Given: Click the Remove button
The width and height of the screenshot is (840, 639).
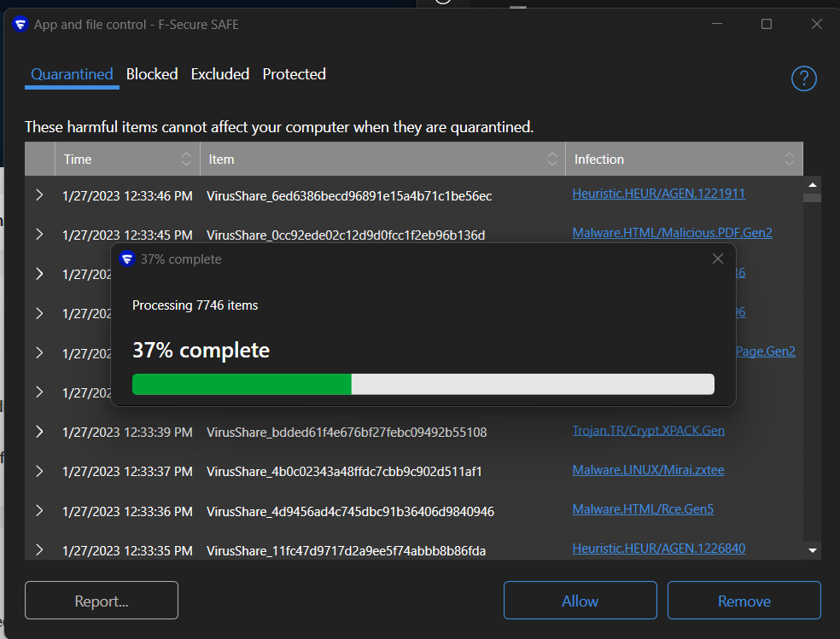Looking at the screenshot, I should [744, 601].
